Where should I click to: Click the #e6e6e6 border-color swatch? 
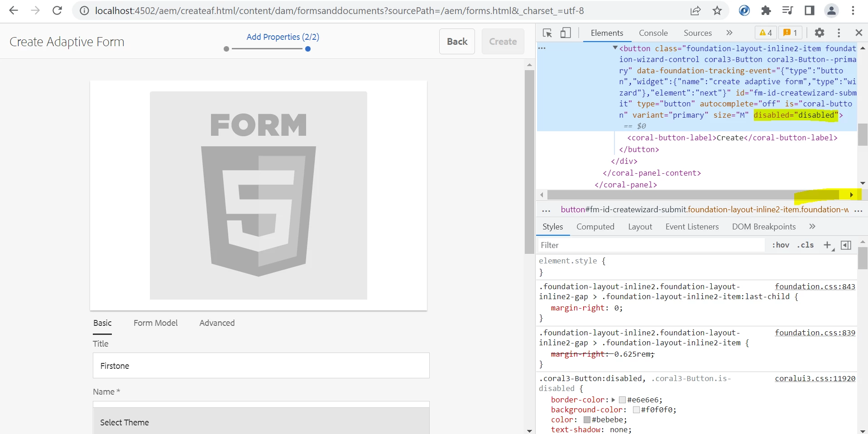[x=622, y=400]
